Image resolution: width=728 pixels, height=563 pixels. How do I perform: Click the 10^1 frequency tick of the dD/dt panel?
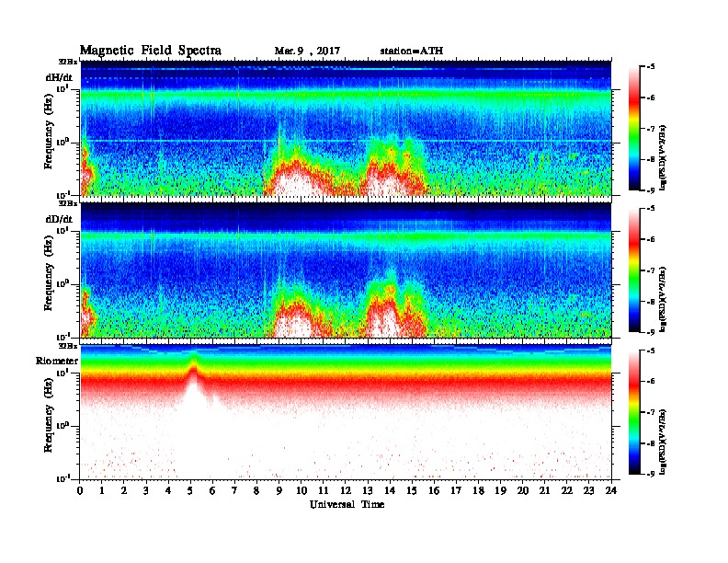[x=63, y=231]
